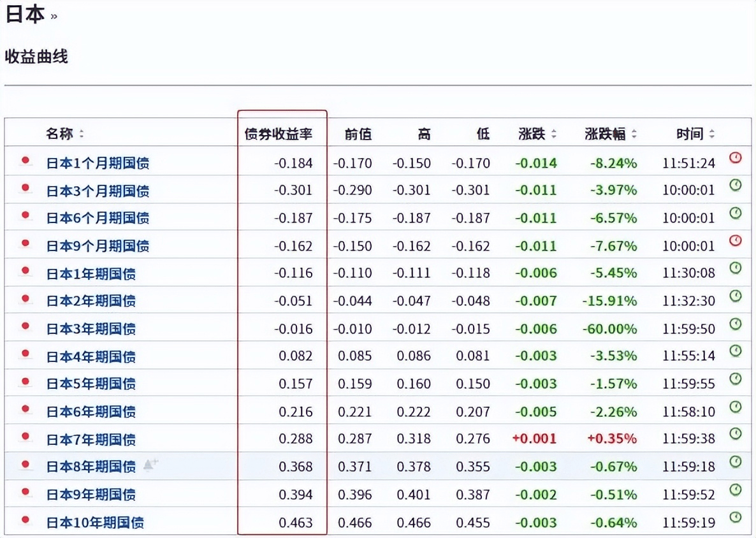Click the 债券收益率 column header
Image resolution: width=756 pixels, height=538 pixels.
[279, 134]
